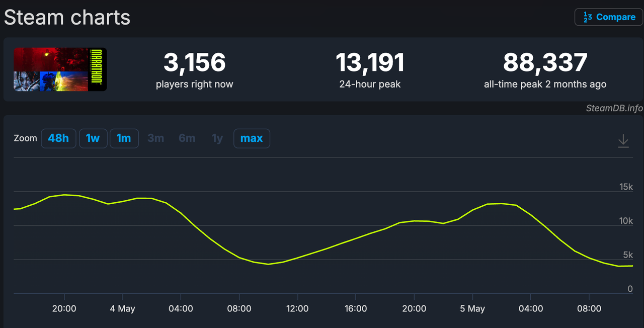
Task: Set chart zoom to 1m
Action: [x=124, y=138]
